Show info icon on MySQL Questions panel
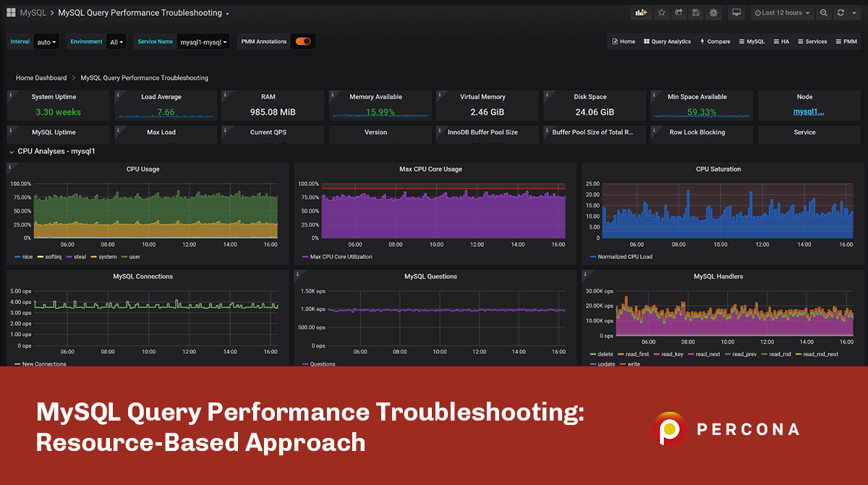868x485 pixels. click(x=297, y=274)
